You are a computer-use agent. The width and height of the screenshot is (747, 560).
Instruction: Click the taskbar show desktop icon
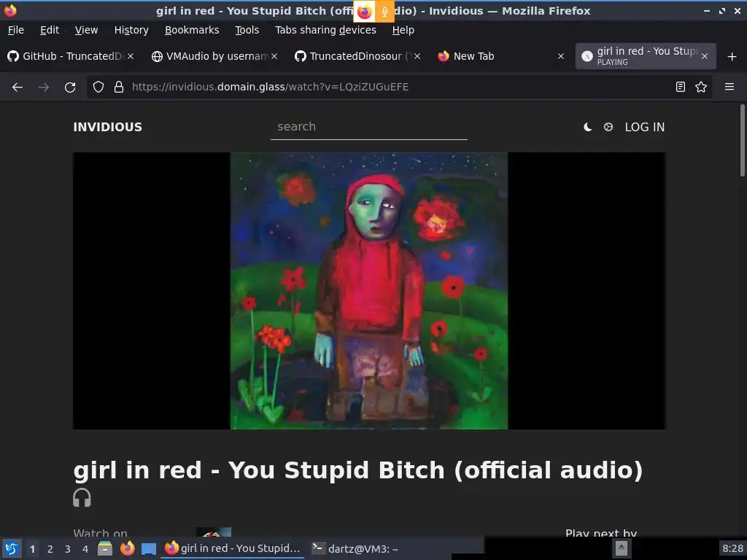tap(149, 549)
